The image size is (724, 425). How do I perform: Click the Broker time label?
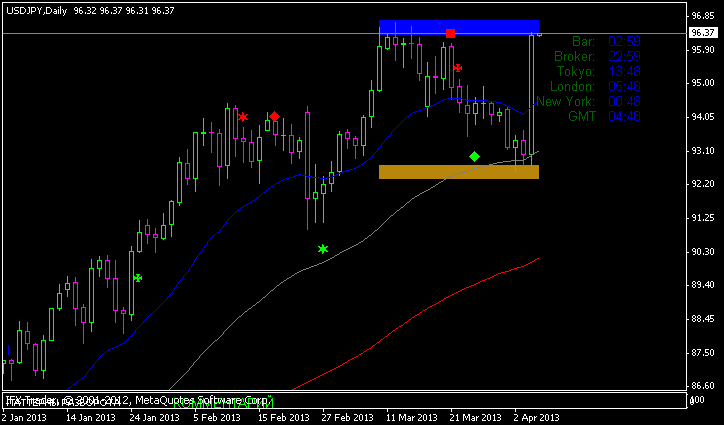[575, 56]
